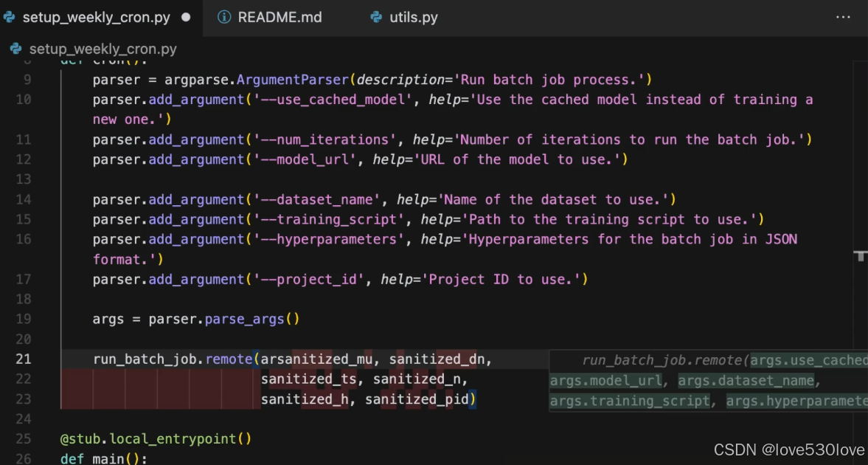868x465 pixels.
Task: Click 'Run batch job process.' description string
Action: [x=548, y=80]
